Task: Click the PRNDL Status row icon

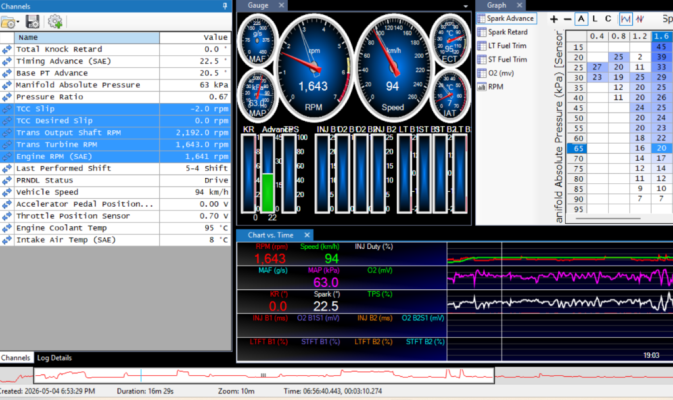Action: (x=7, y=180)
